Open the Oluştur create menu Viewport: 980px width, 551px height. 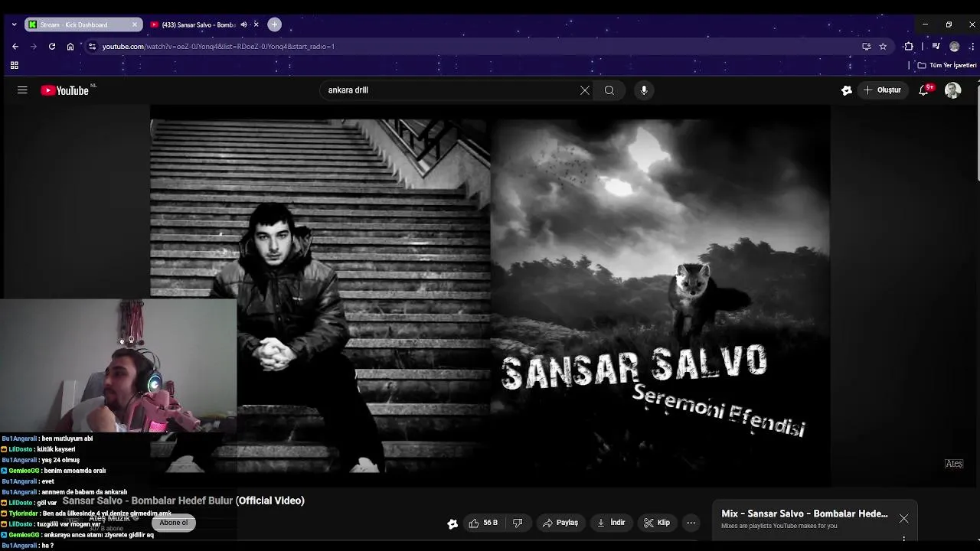(882, 90)
